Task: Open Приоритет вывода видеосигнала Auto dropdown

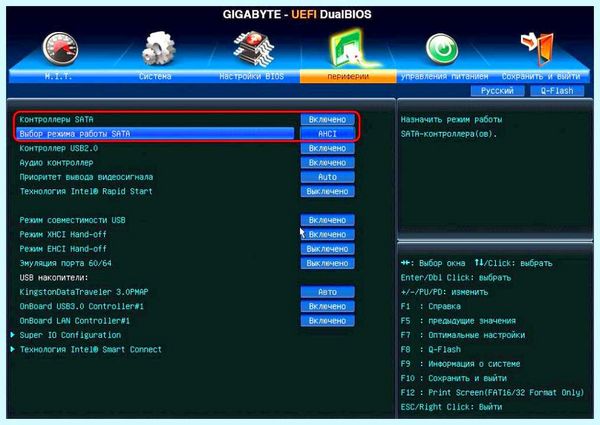Action: coord(327,177)
